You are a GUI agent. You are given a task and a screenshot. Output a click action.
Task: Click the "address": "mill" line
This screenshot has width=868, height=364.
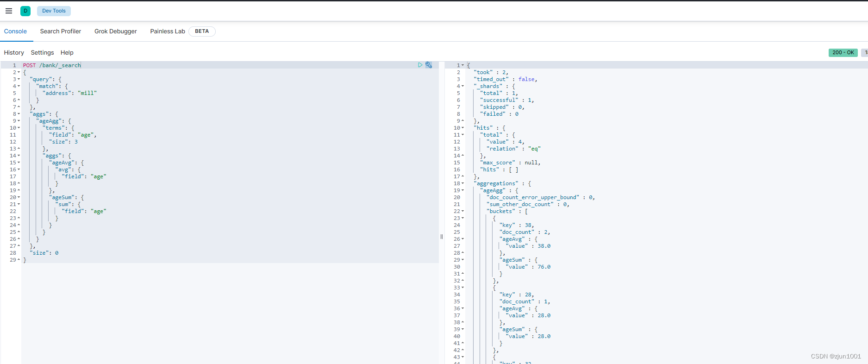69,93
